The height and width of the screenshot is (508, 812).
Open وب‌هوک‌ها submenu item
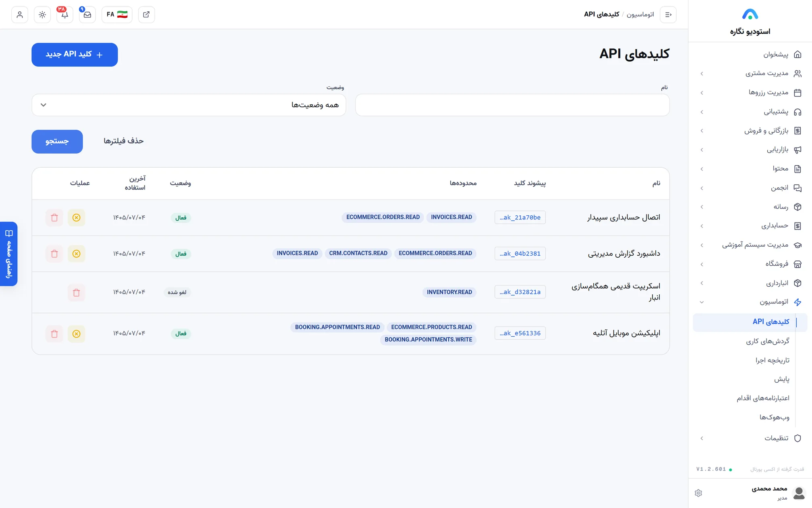(775, 417)
